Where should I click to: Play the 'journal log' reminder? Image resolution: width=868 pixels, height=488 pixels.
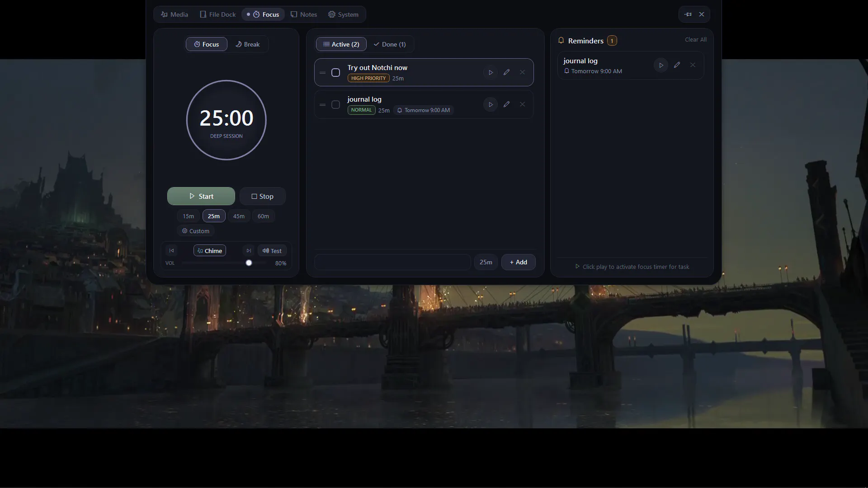[x=661, y=65]
